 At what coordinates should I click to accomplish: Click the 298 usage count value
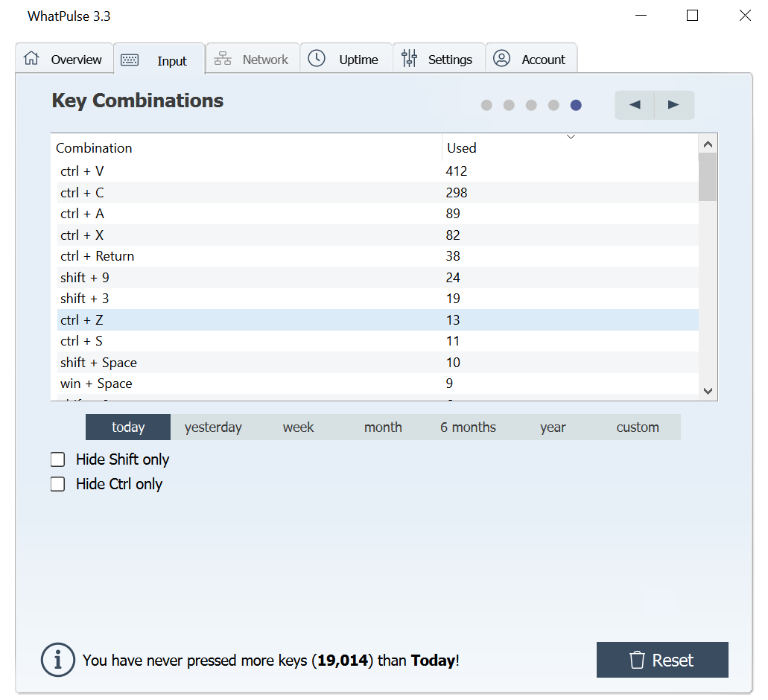457,192
